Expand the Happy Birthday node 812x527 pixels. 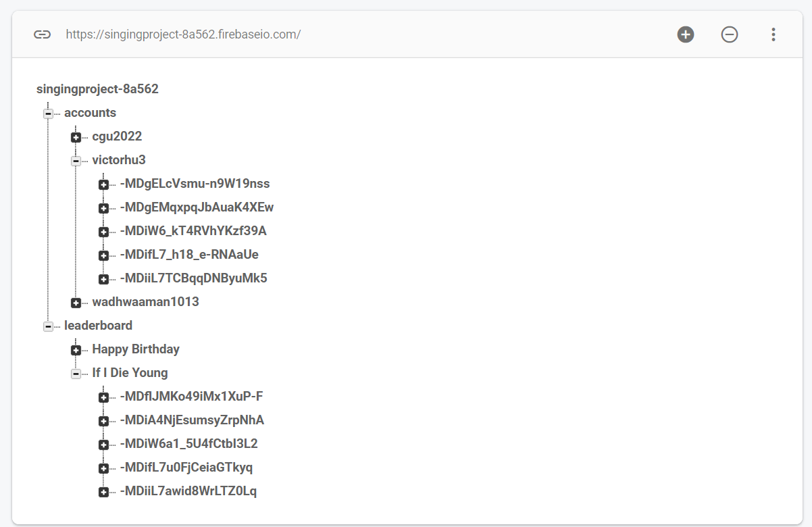click(76, 350)
